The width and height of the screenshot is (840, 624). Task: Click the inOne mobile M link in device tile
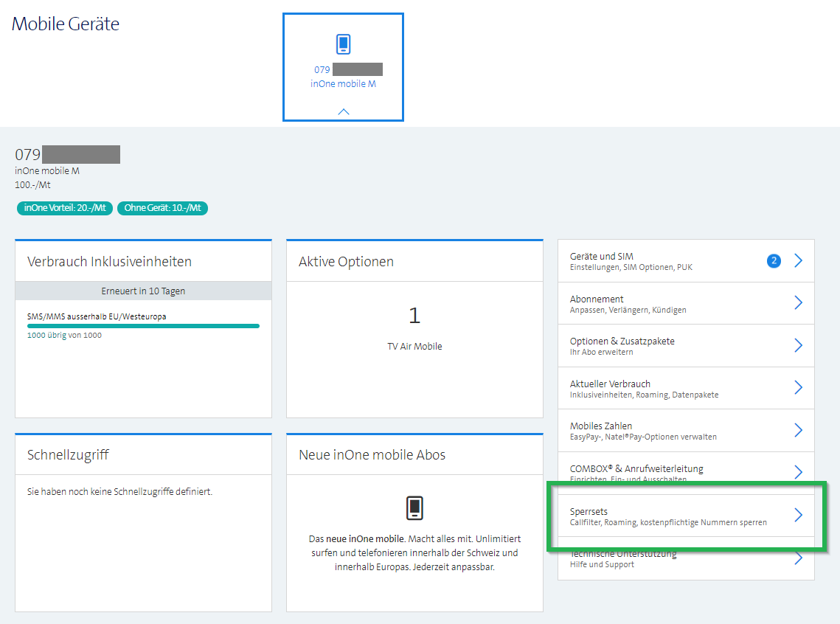[x=343, y=84]
